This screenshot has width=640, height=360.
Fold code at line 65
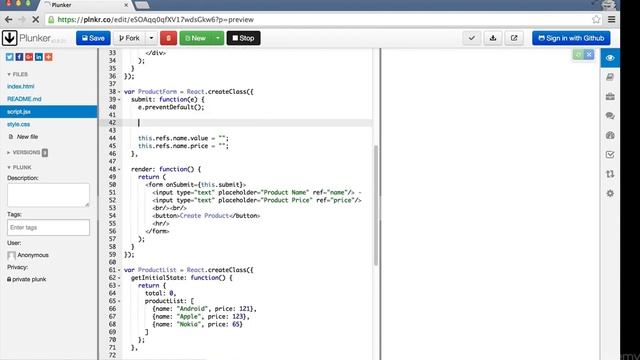tap(119, 301)
